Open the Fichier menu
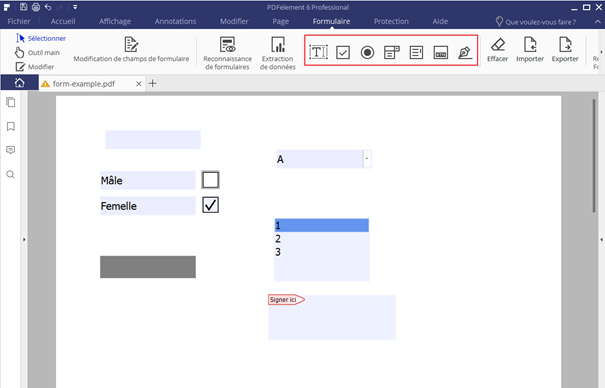This screenshot has height=388, width=605. tap(19, 21)
